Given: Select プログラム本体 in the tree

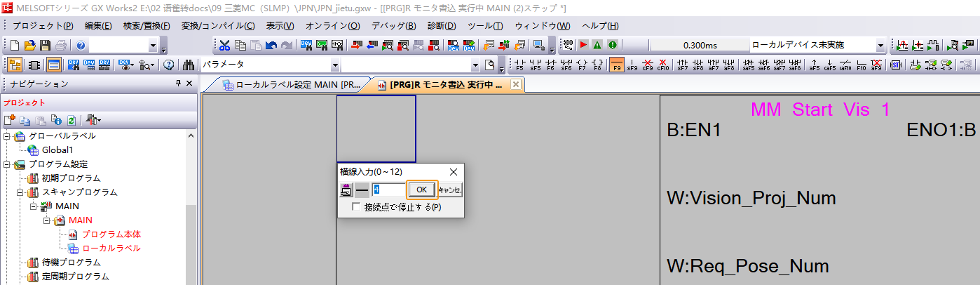Looking at the screenshot, I should tap(111, 234).
